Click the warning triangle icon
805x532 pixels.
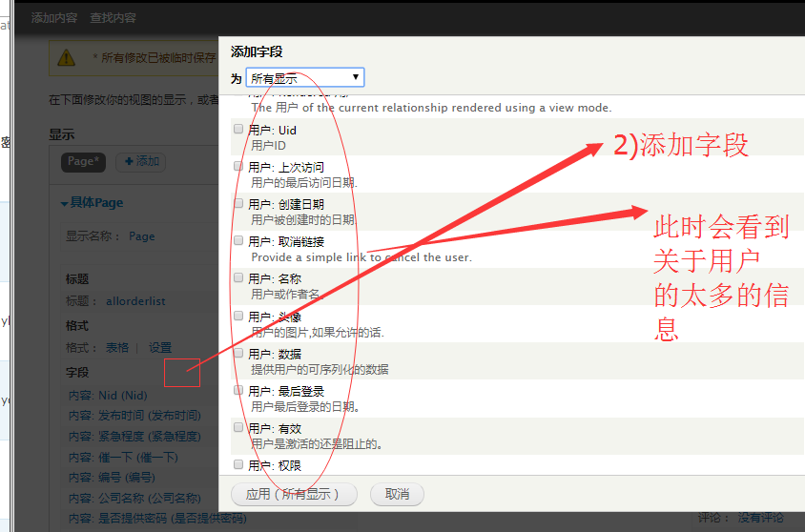[x=66, y=58]
